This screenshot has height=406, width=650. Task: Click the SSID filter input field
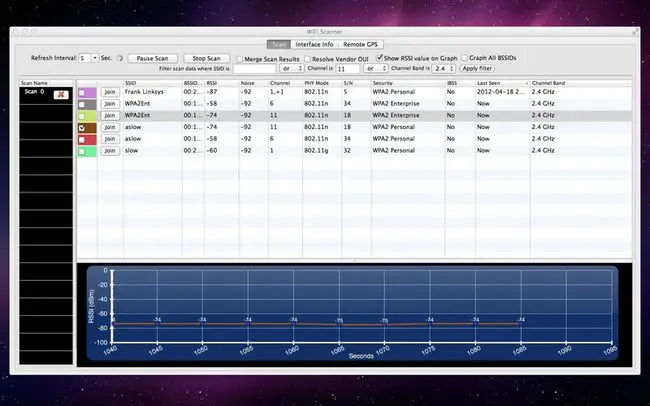(x=255, y=69)
